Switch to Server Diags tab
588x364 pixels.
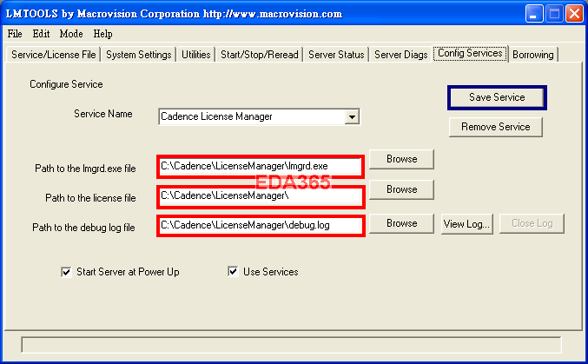401,55
